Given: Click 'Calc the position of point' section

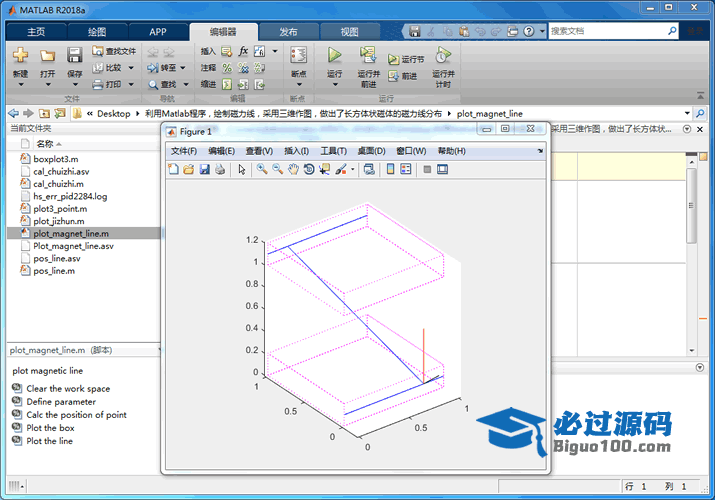Looking at the screenshot, I should click(x=76, y=415).
